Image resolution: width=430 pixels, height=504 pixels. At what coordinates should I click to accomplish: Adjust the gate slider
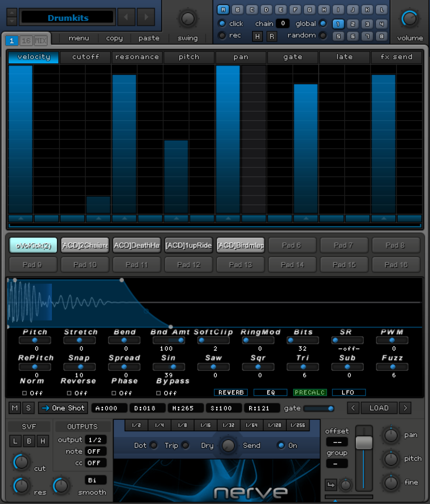click(x=319, y=408)
